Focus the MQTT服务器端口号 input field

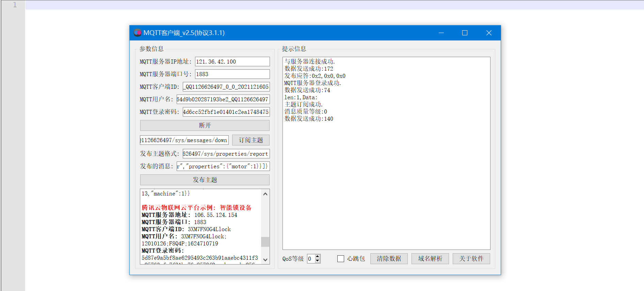232,74
